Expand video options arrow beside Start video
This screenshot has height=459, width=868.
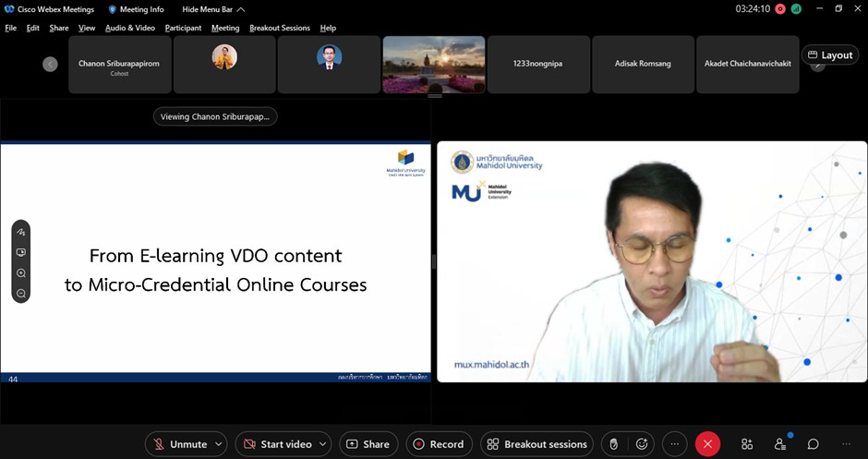(322, 444)
